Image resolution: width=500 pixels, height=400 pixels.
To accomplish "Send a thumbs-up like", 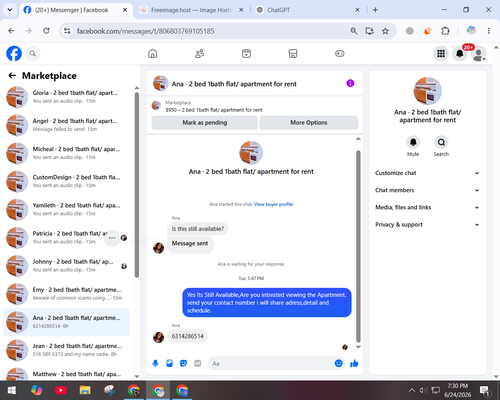I will click(354, 363).
